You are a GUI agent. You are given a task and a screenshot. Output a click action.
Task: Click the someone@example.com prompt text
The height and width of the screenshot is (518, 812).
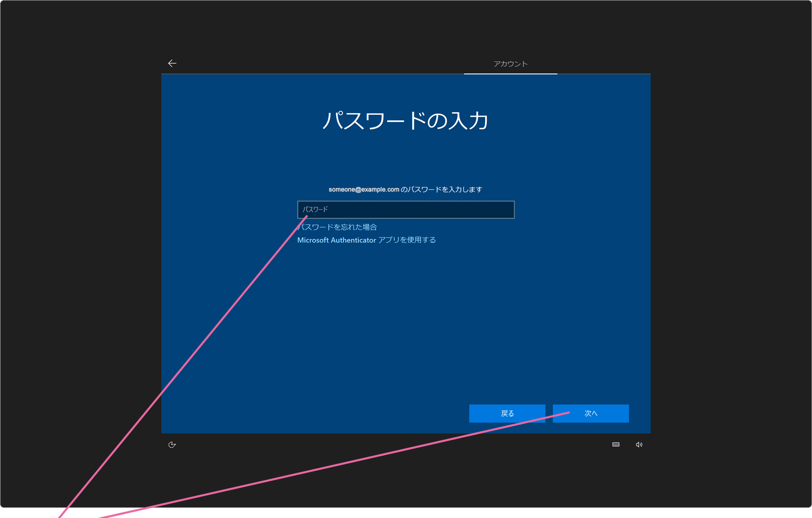coord(405,189)
